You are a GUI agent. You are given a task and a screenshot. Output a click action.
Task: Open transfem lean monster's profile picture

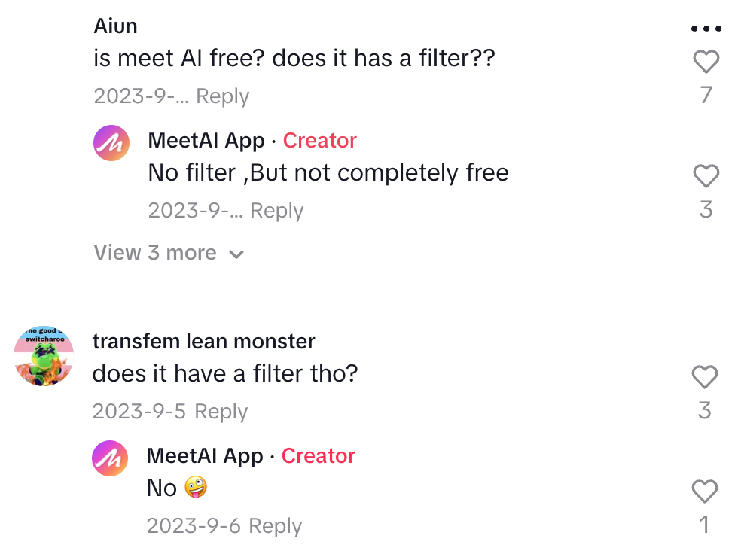pyautogui.click(x=44, y=357)
